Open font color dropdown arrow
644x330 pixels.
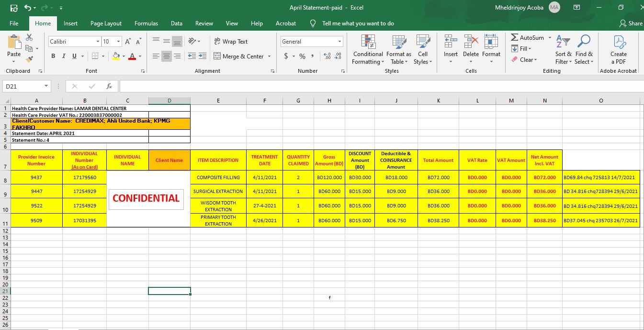[x=140, y=56]
